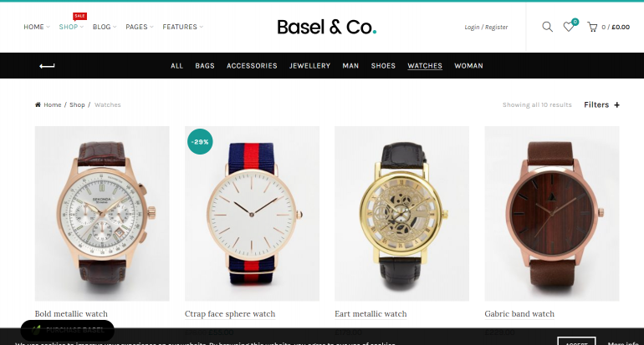Click the home icon in breadcrumb
The height and width of the screenshot is (345, 644).
(38, 104)
